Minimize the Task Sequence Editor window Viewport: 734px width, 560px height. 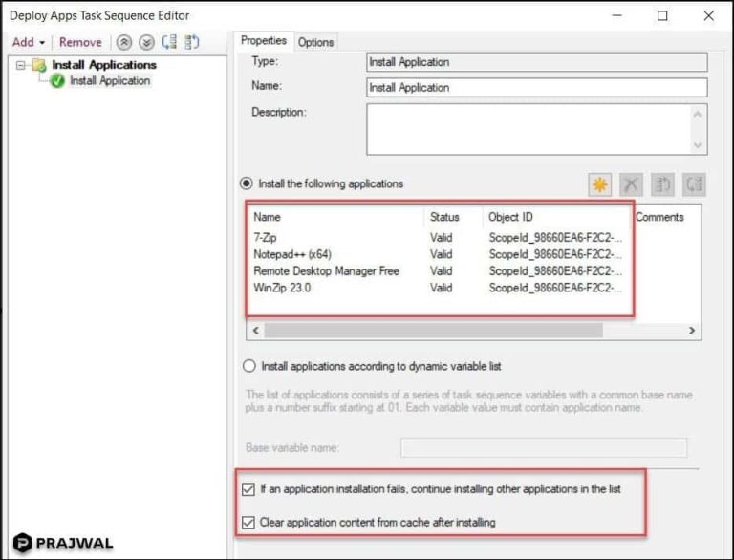(x=617, y=15)
